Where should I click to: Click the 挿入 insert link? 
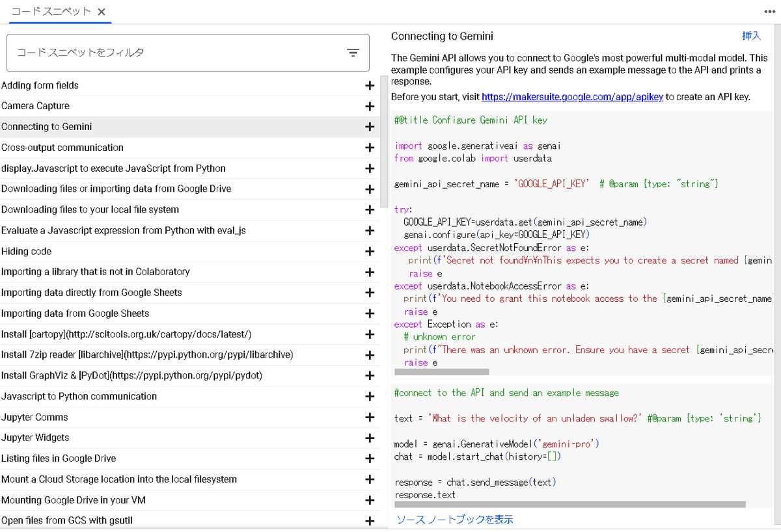click(x=751, y=36)
